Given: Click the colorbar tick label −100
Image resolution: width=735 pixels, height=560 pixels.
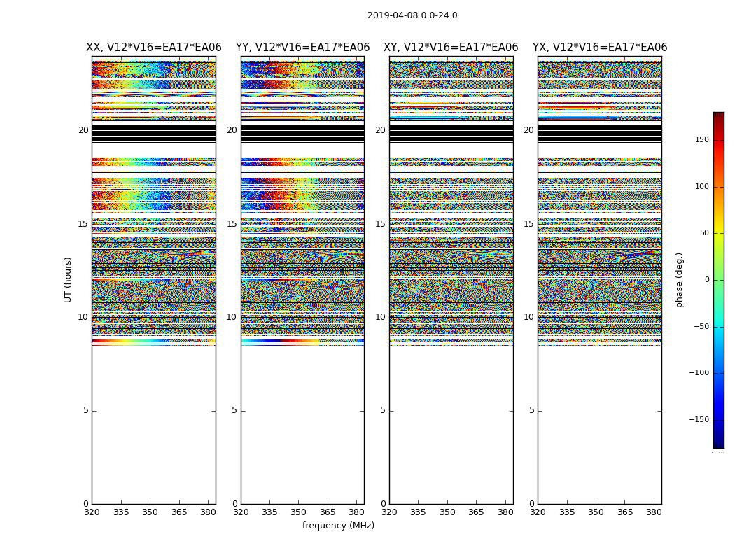Looking at the screenshot, I should click(x=699, y=372).
